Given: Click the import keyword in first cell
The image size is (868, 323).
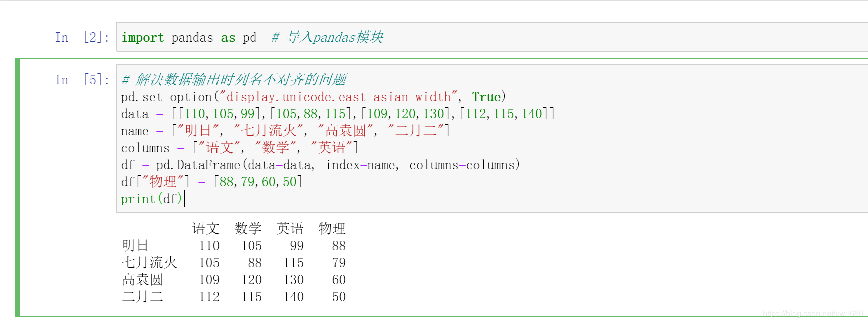Looking at the screenshot, I should coord(143,38).
